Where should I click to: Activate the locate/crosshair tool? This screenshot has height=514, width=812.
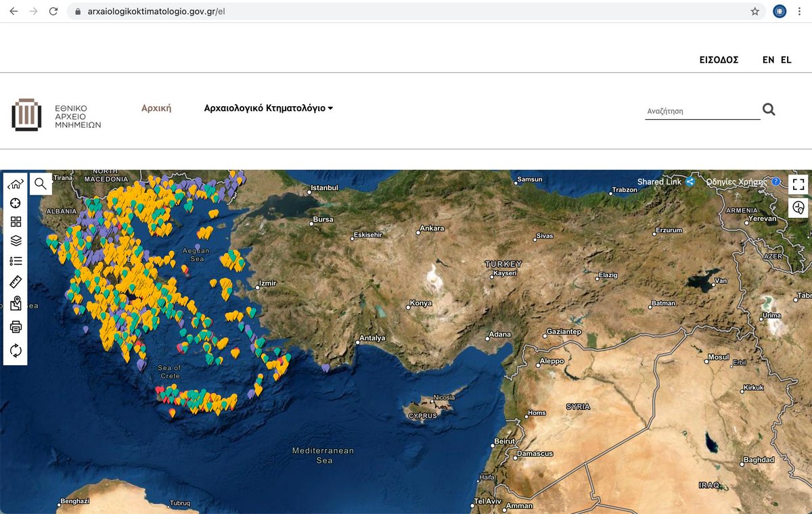[16, 203]
